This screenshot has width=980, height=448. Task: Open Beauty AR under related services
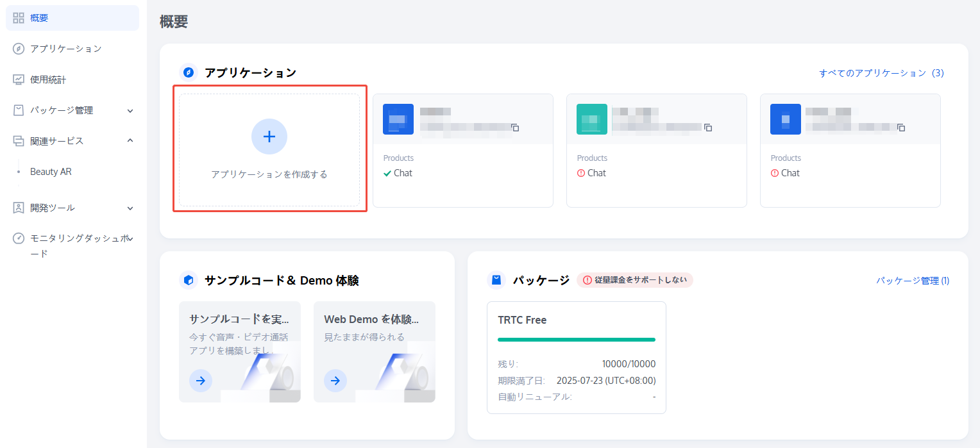click(51, 172)
